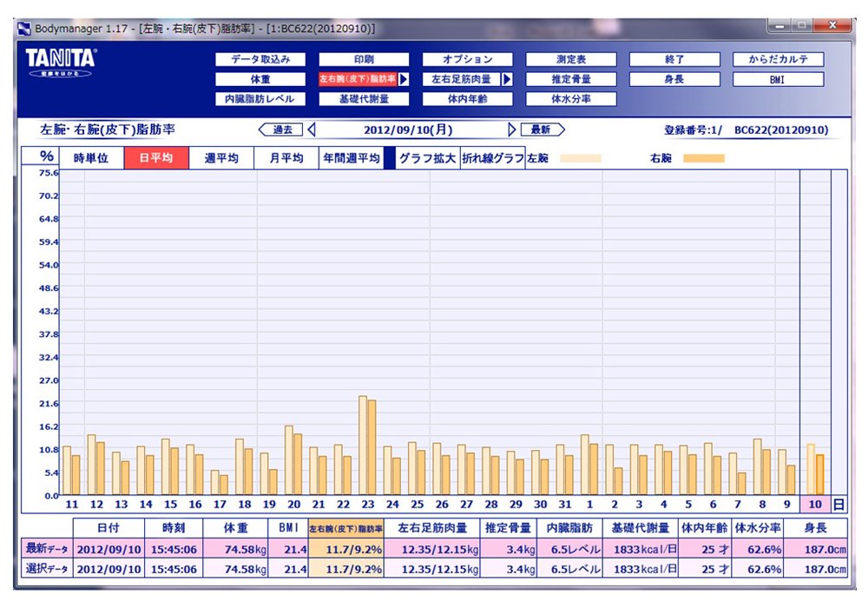This screenshot has width=868, height=608.
Task: Toggle グラフ拡大 graph zoom
Action: tap(427, 159)
